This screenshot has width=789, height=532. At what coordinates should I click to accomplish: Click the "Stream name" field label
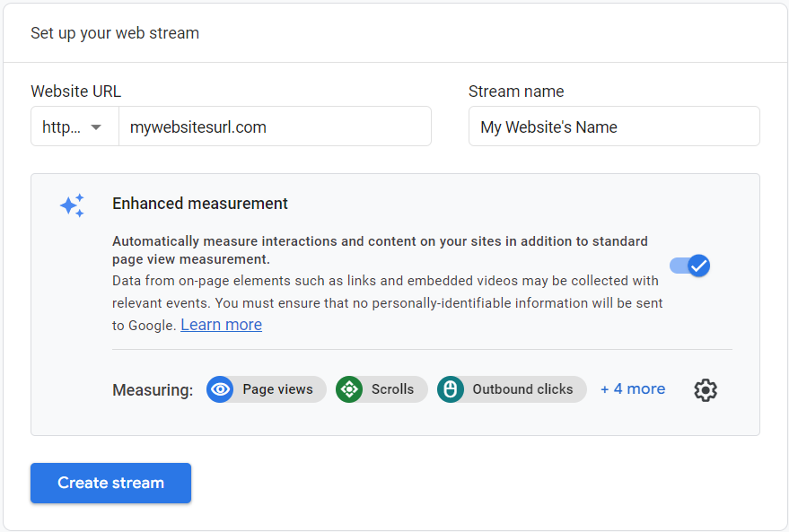[516, 92]
